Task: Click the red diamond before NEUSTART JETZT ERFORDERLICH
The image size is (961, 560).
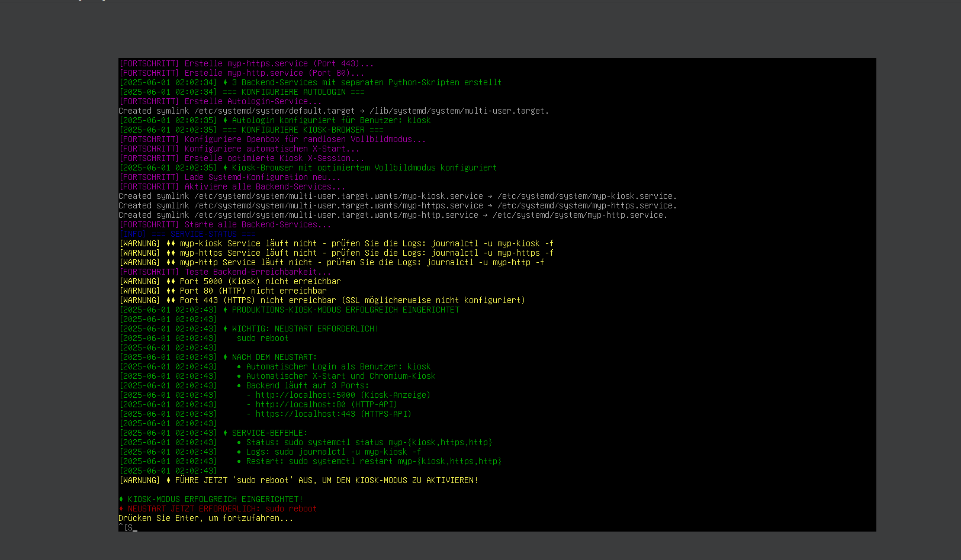Action: (121, 508)
